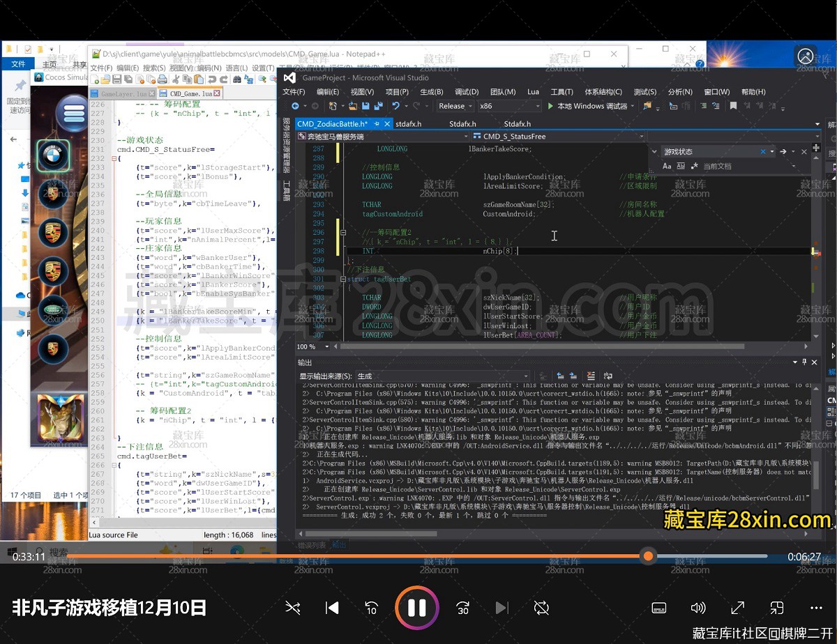Close the CMD_Game.lua tab in Notepad++
The width and height of the screenshot is (837, 644).
(217, 93)
